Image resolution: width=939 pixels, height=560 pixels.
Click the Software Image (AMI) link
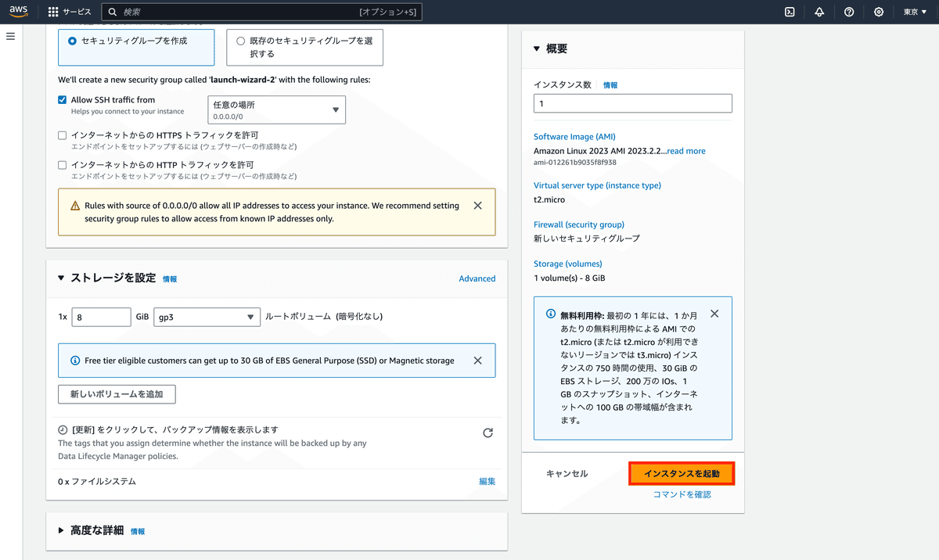[574, 137]
